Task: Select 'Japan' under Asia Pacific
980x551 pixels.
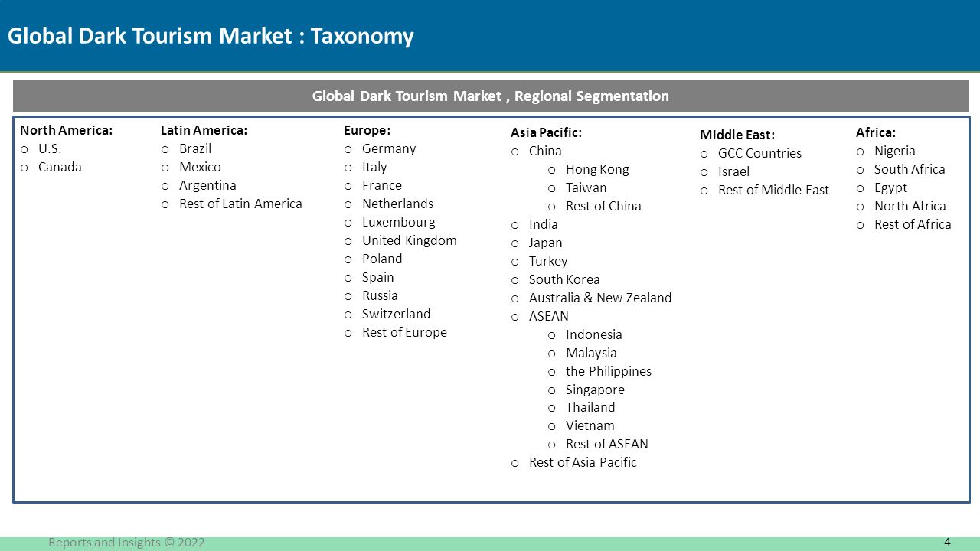Action: [546, 243]
